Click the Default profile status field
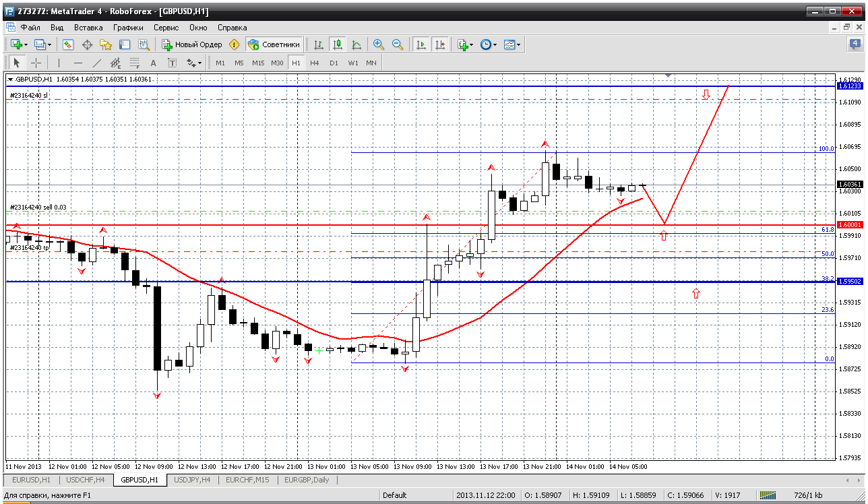The image size is (868, 504). tap(394, 495)
